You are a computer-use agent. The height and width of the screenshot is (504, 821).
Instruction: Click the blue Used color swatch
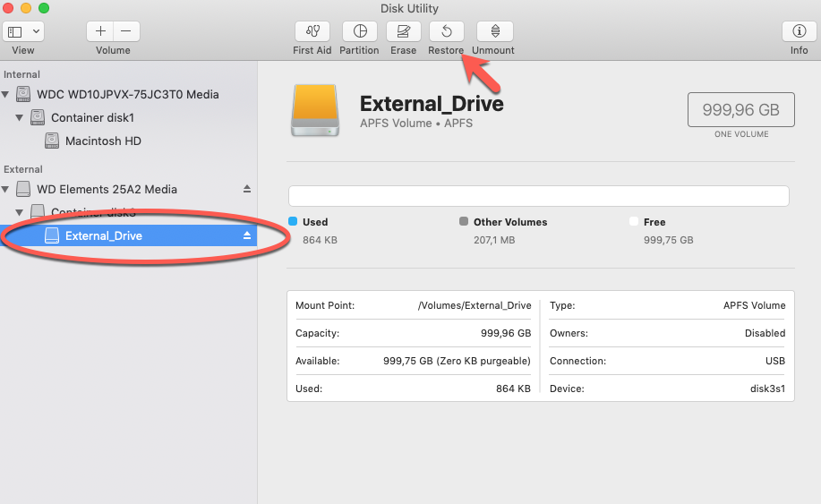coord(294,221)
